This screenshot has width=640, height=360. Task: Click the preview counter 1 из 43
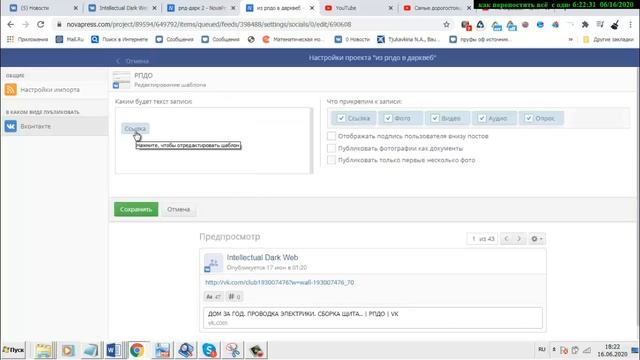482,239
